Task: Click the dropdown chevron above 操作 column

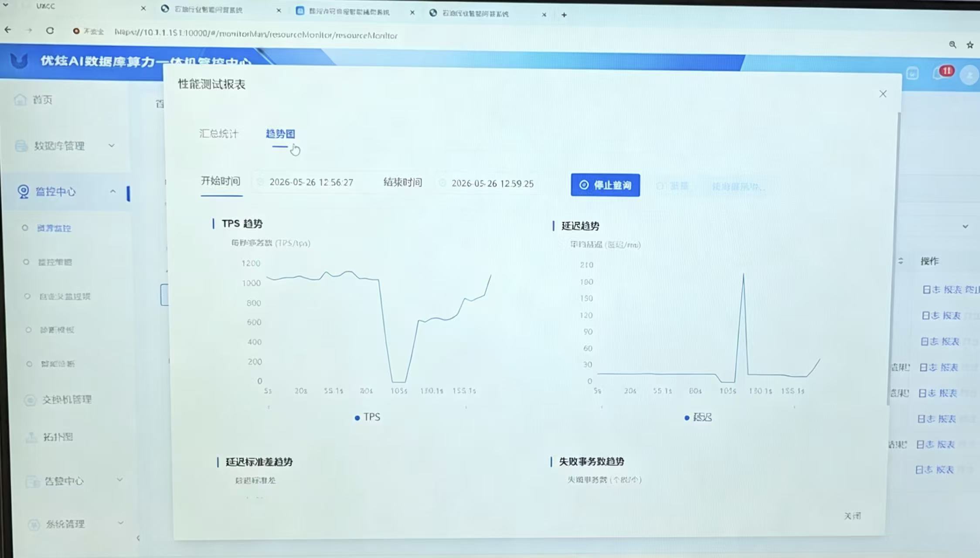Action: (x=965, y=226)
